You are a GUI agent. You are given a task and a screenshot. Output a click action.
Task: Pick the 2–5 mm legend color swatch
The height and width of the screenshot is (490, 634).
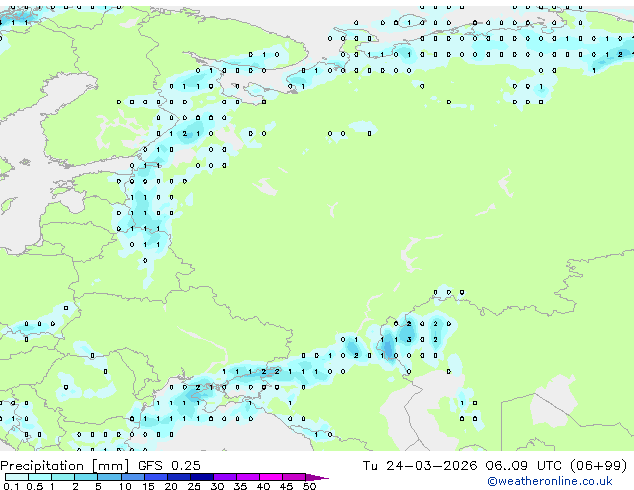point(86,477)
